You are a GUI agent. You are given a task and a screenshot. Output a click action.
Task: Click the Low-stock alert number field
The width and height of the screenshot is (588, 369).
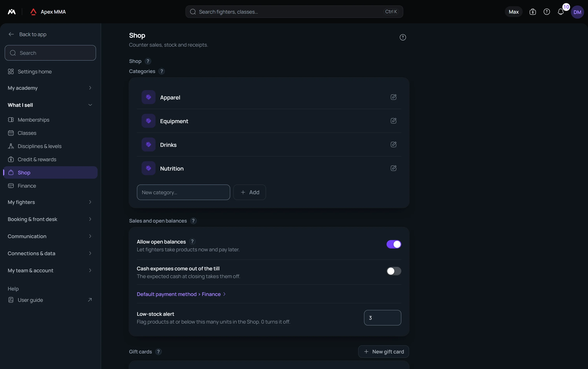click(x=382, y=318)
